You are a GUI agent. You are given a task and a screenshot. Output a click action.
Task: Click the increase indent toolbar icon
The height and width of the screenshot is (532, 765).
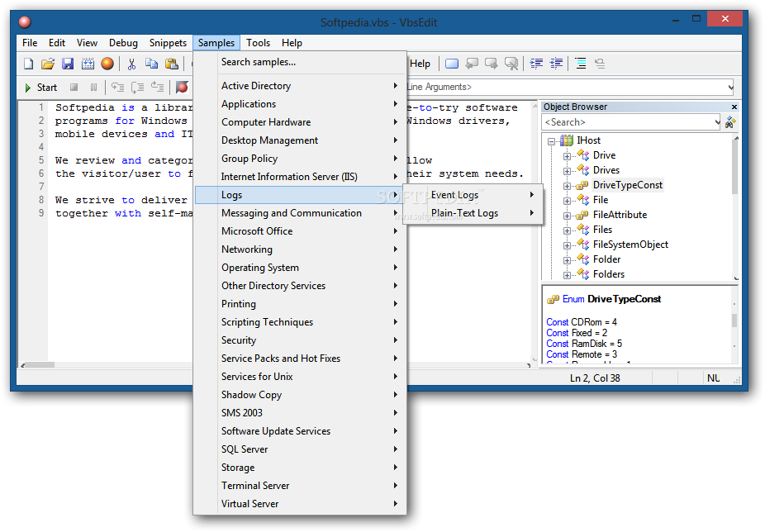pos(536,64)
